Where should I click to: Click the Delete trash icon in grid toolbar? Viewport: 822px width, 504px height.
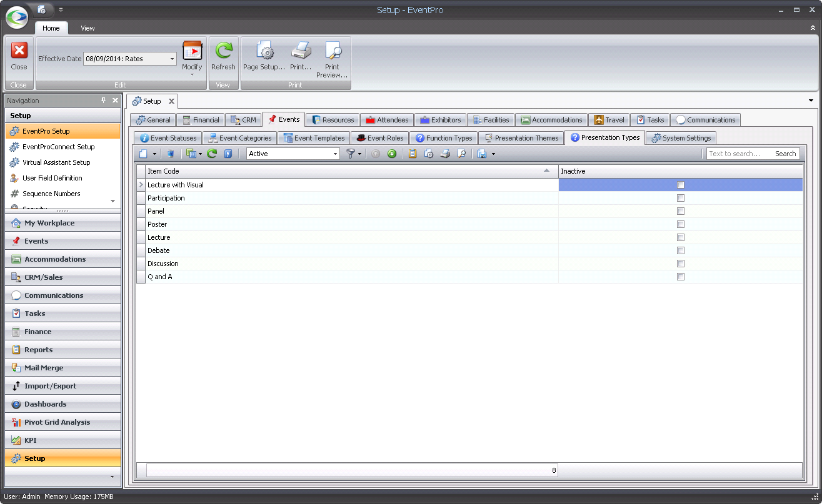(x=170, y=154)
